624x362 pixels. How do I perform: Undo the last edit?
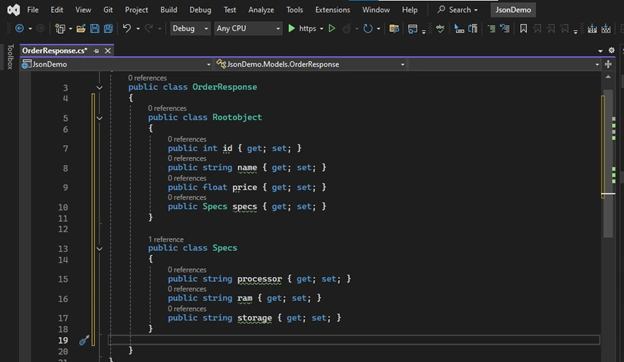tap(127, 28)
